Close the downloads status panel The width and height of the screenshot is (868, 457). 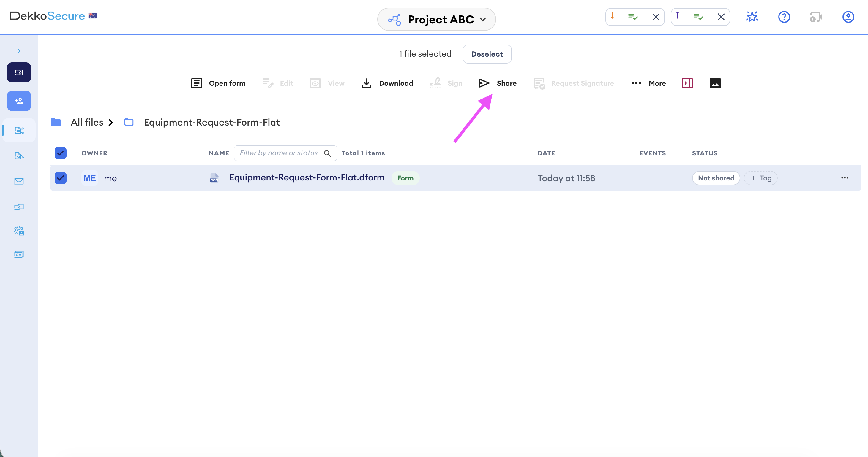(x=656, y=17)
